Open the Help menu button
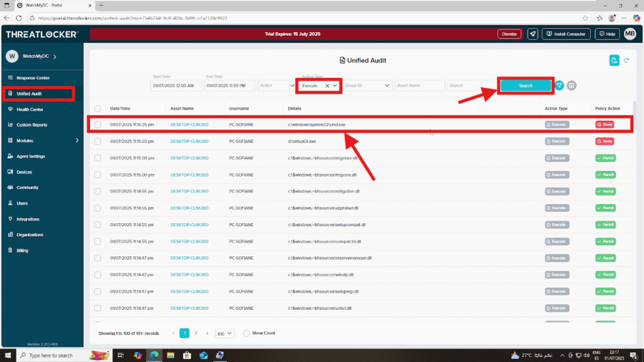644x362 pixels. pos(607,34)
